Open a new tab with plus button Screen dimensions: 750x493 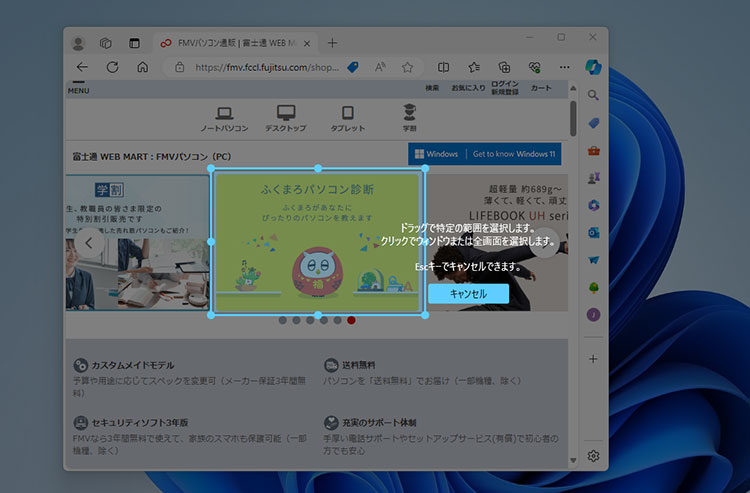332,43
